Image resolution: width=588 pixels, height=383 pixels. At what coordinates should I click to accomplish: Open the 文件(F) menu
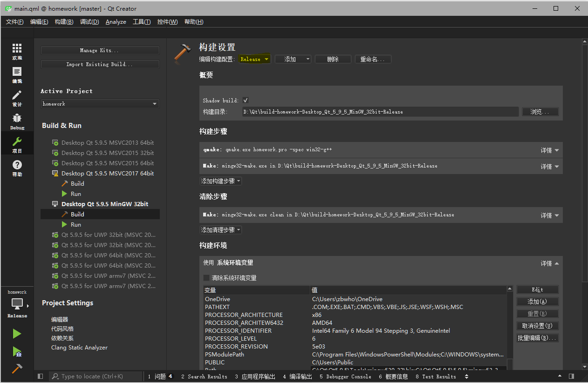click(14, 22)
